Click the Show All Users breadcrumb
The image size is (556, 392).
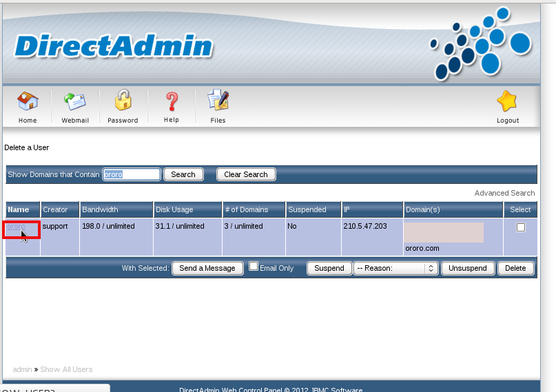click(66, 369)
